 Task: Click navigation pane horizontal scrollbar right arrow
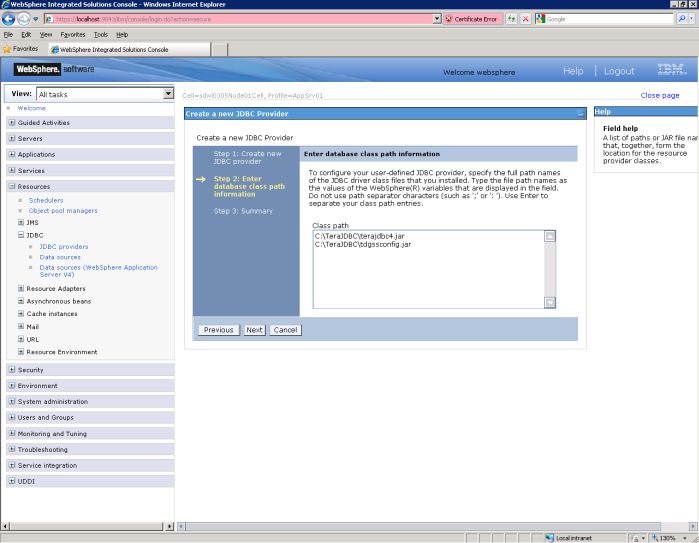pyautogui.click(x=169, y=527)
